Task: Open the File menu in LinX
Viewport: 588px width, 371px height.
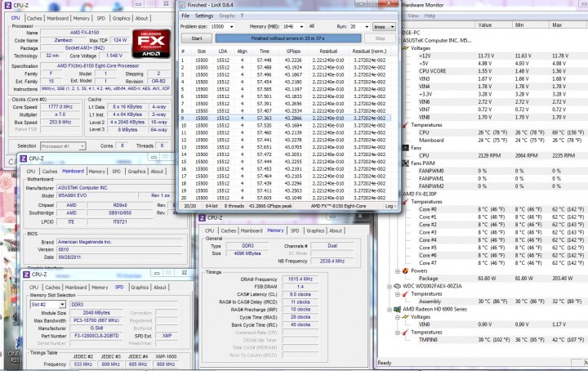Action: pyautogui.click(x=185, y=16)
